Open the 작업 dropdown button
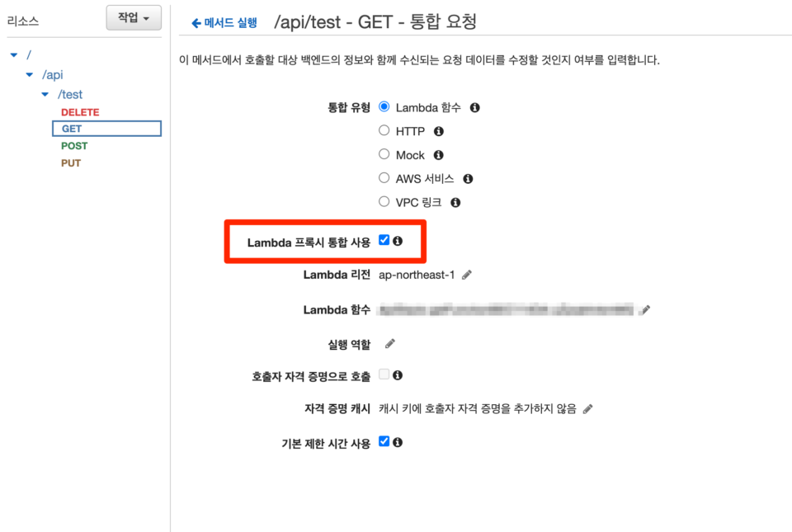 click(134, 17)
